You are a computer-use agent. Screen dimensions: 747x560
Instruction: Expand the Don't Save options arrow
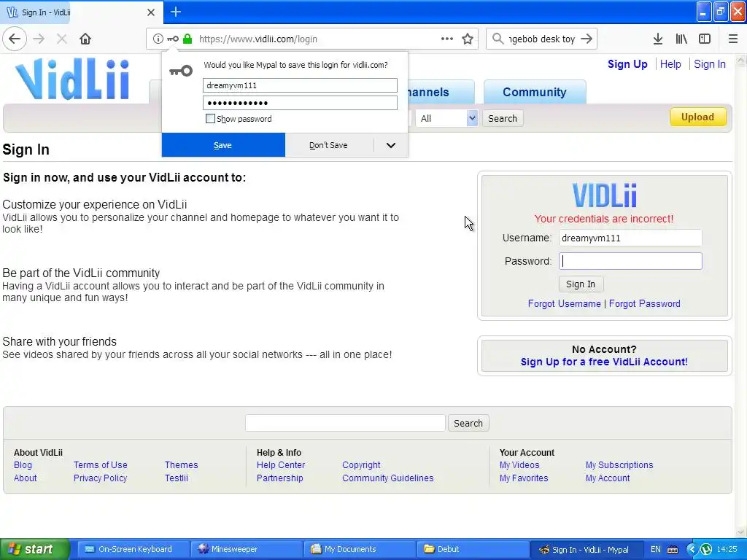(391, 145)
